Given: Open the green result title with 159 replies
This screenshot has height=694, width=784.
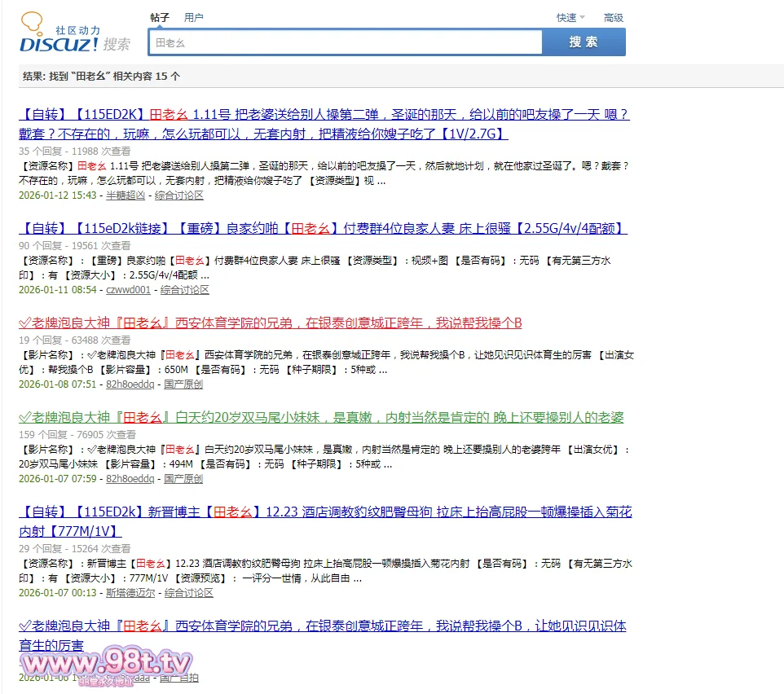Looking at the screenshot, I should [x=321, y=417].
